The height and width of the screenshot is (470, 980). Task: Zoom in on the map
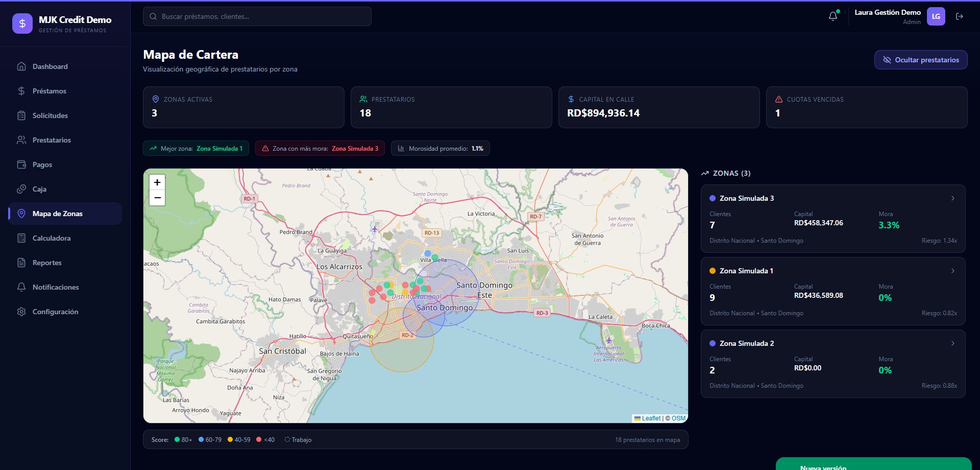[x=157, y=182]
